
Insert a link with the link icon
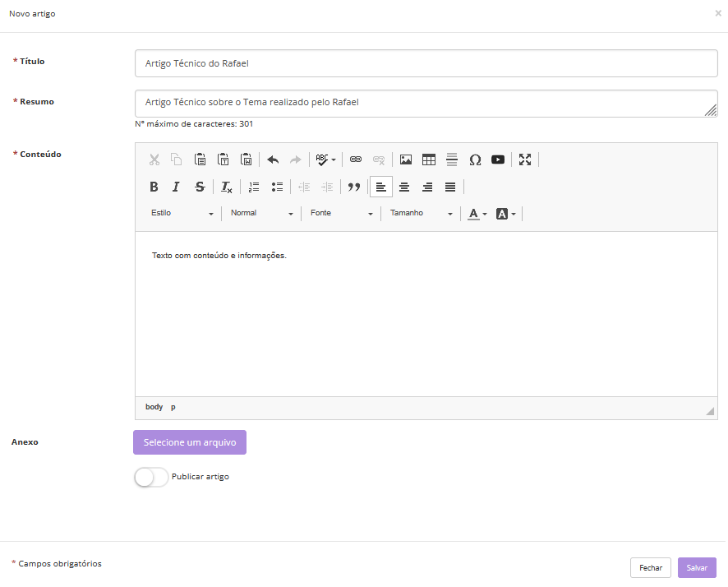click(356, 159)
